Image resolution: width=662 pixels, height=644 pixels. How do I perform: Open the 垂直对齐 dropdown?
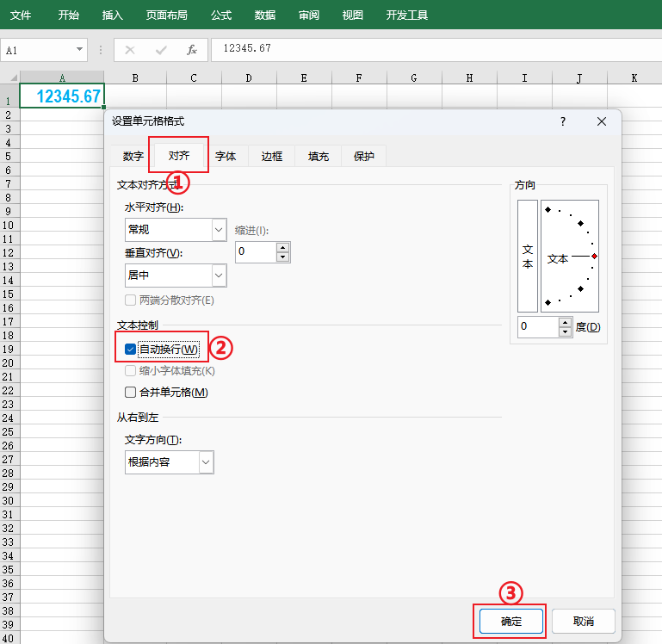pyautogui.click(x=219, y=276)
